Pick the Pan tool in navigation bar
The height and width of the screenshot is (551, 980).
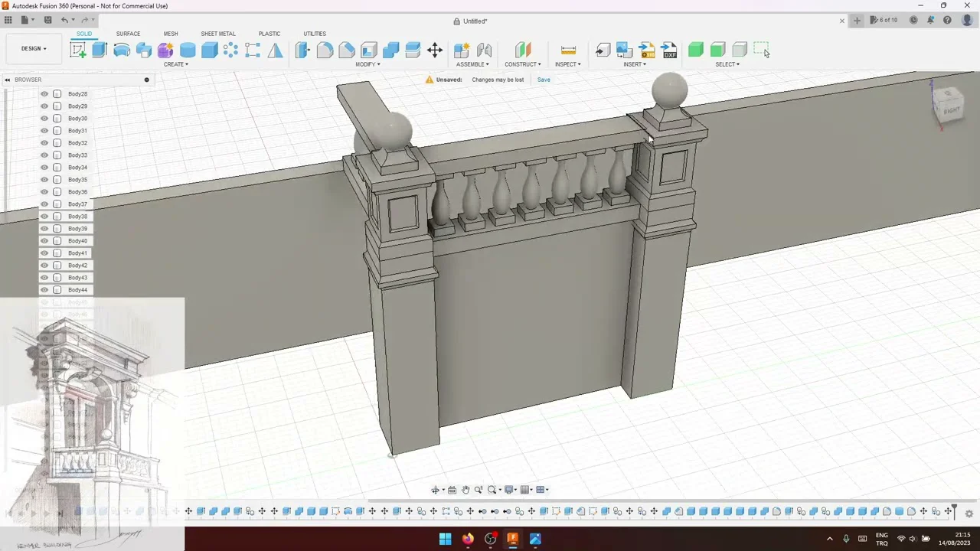point(465,490)
